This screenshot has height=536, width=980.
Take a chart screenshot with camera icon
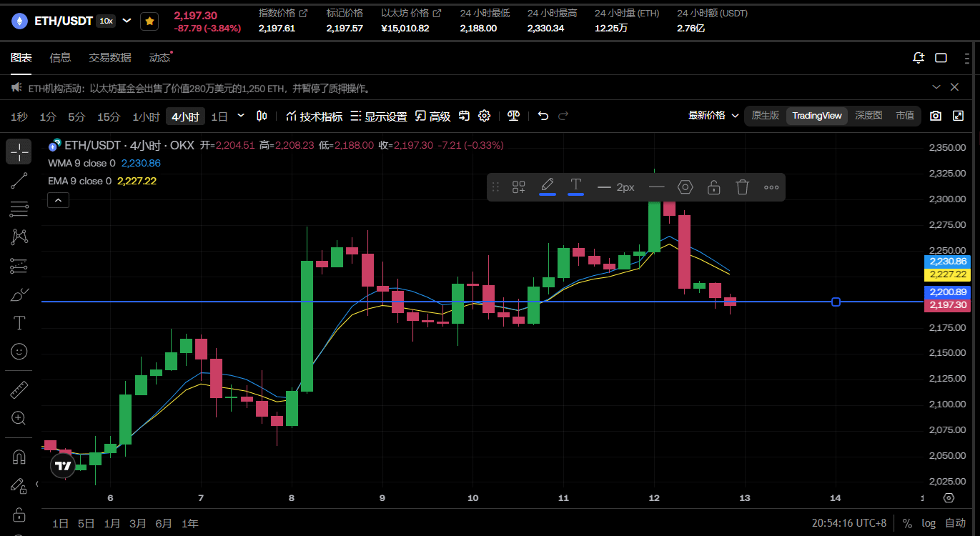coord(936,116)
